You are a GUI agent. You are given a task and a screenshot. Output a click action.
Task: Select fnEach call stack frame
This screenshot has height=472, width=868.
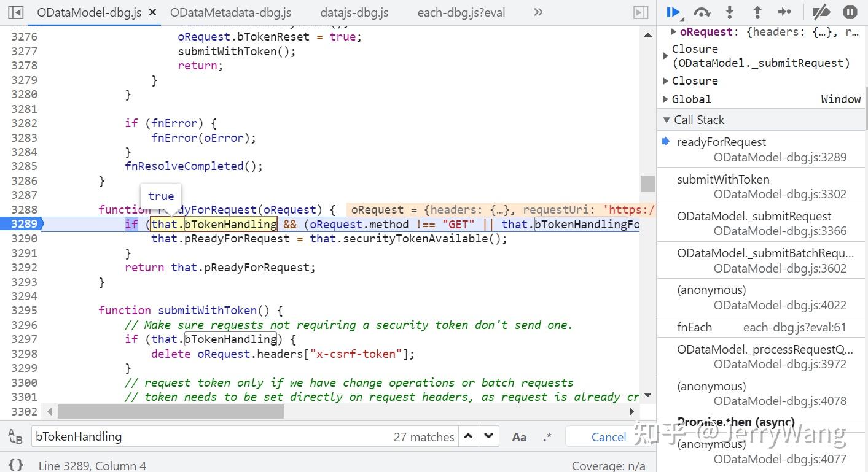tap(762, 327)
